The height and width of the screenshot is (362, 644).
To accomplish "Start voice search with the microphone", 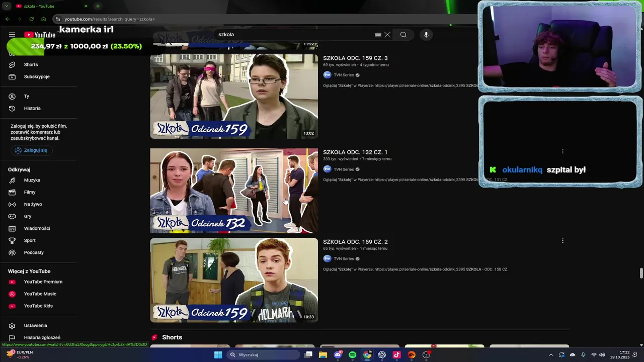I will click(x=426, y=35).
